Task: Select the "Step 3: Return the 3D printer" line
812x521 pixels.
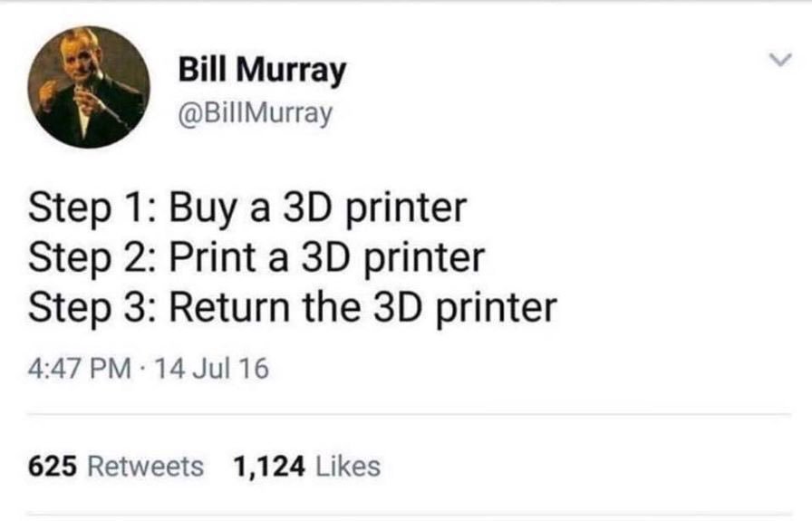Action: point(293,308)
